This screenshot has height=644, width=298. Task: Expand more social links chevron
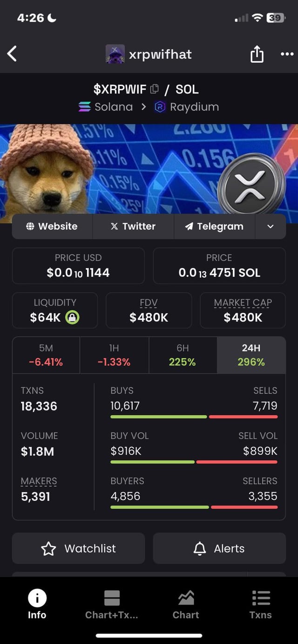(270, 226)
